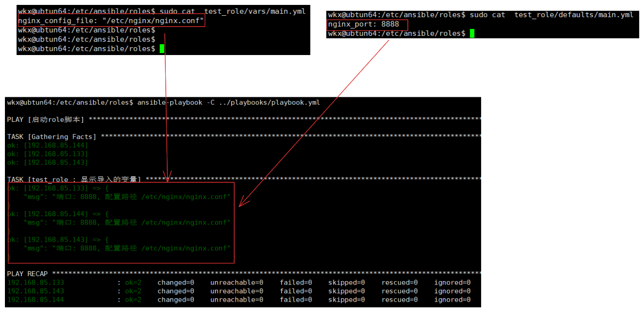Click 'ok=2' in the 192.168.85.133 recap row
The height and width of the screenshot is (312, 644).
(133, 283)
